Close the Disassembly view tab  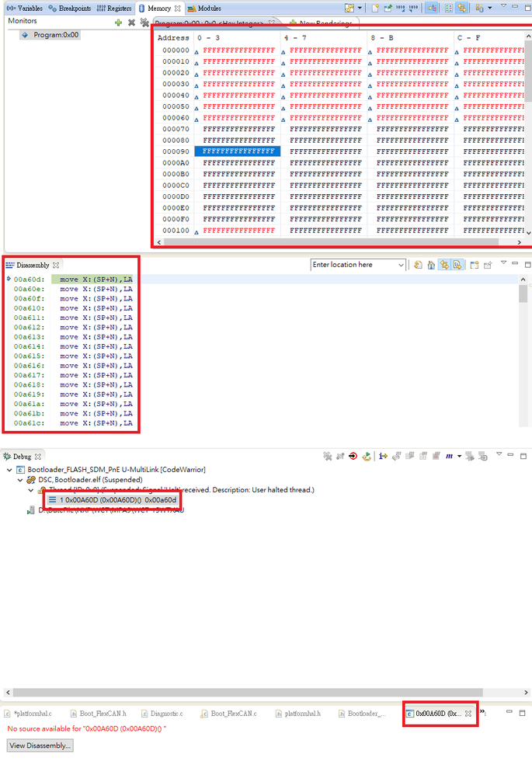click(x=56, y=266)
